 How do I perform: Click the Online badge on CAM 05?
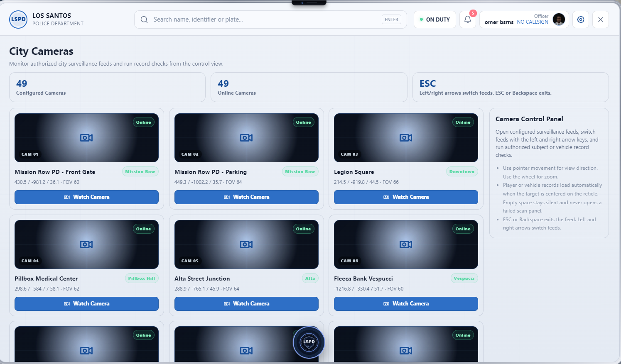[x=304, y=229]
